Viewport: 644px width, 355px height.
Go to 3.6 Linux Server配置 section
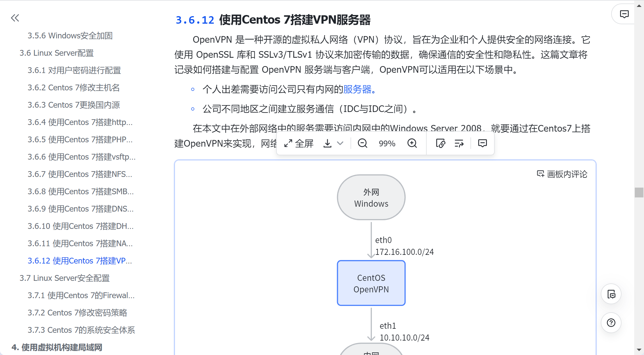coord(57,53)
